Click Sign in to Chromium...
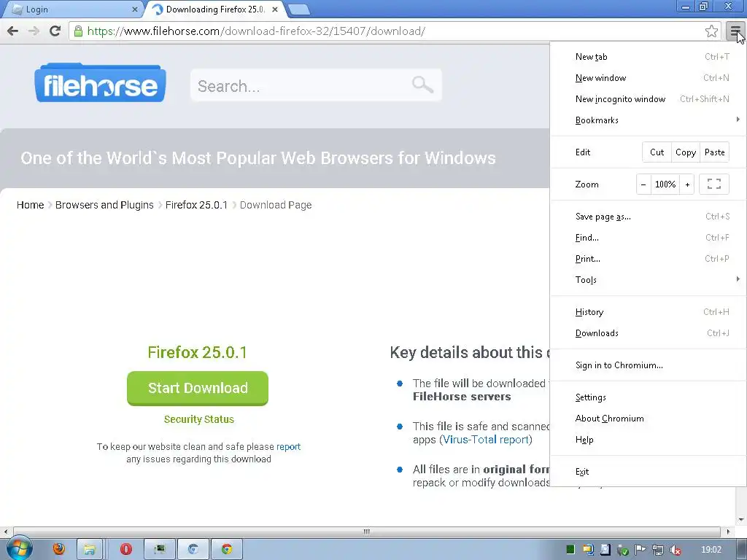Image resolution: width=747 pixels, height=560 pixels. coord(649,365)
